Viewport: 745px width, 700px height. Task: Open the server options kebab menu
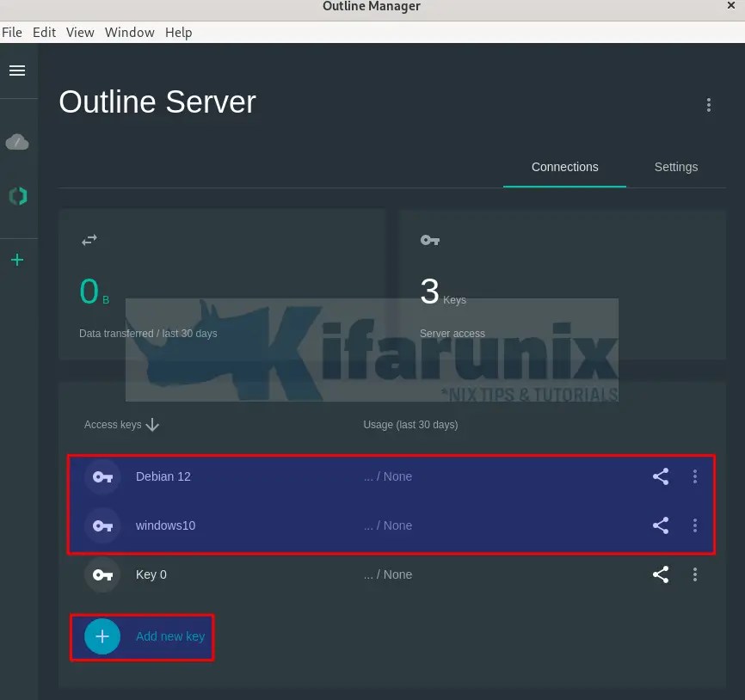tap(709, 104)
